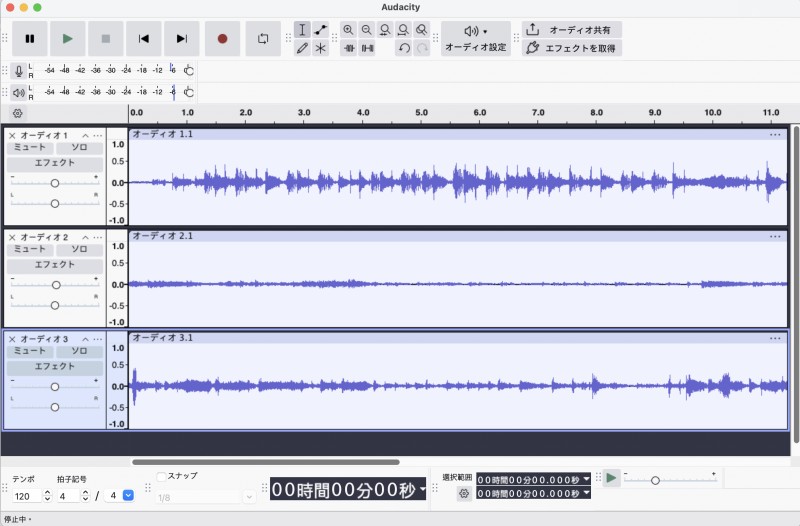Toggle the Loop playback button

tap(263, 39)
